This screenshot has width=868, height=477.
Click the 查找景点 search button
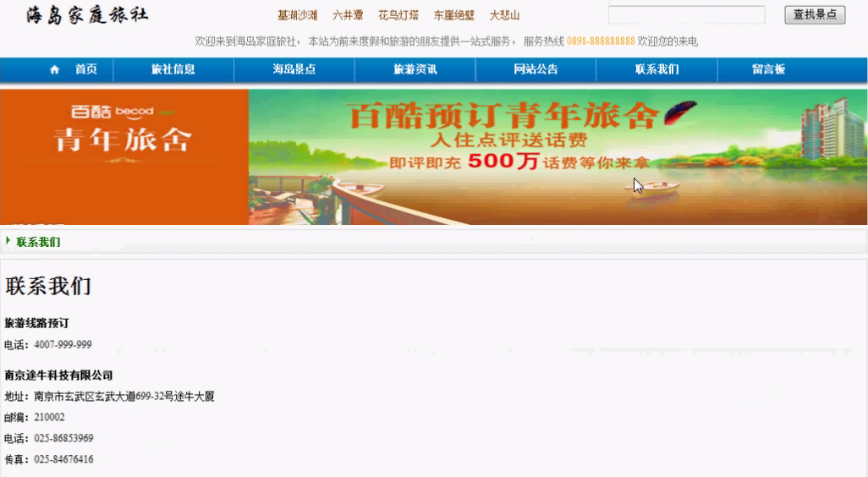coord(815,14)
